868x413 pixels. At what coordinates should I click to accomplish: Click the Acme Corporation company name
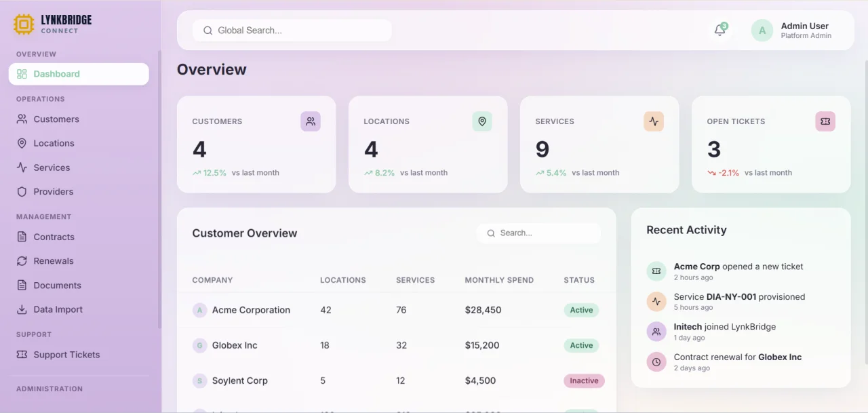click(251, 311)
